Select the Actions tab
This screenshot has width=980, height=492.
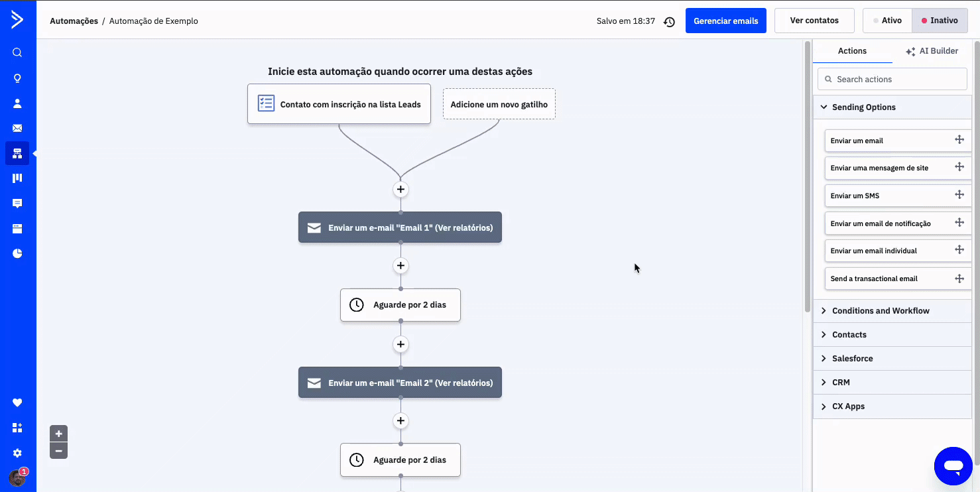tap(852, 51)
